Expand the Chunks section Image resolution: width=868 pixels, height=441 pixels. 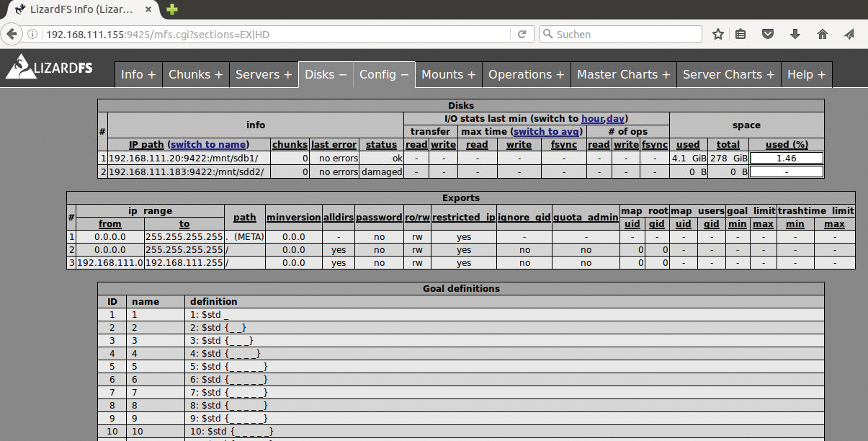click(195, 74)
